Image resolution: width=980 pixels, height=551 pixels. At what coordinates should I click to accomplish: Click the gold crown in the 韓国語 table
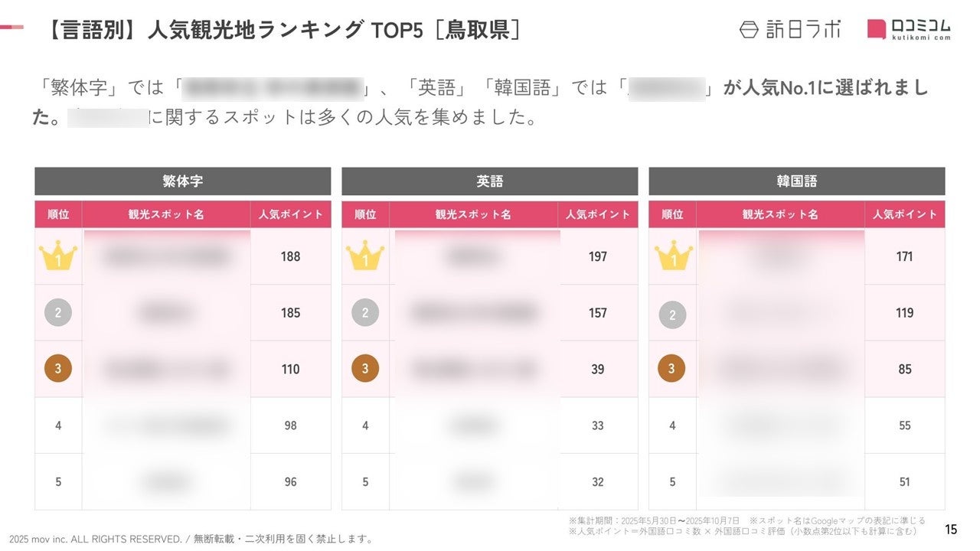(x=673, y=256)
